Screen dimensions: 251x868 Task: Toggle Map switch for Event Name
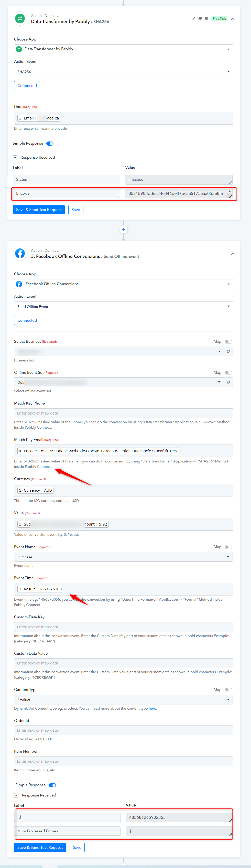[228, 547]
